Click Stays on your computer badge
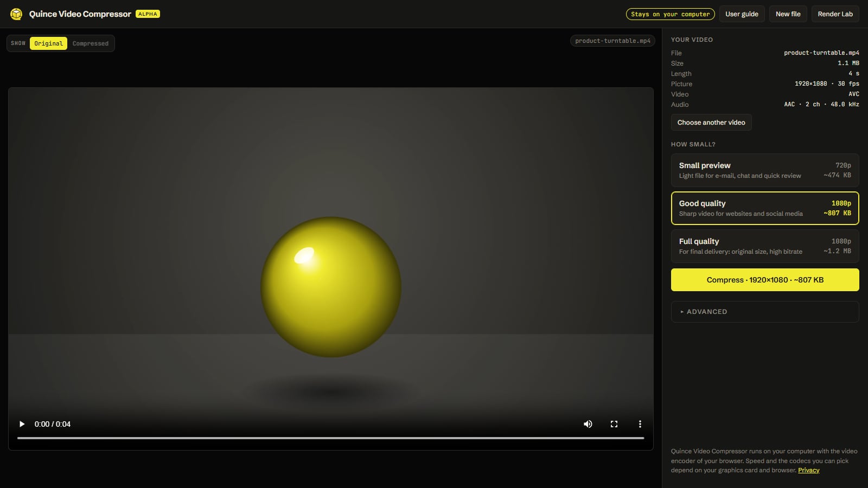Screen dimensions: 868x488 (670, 14)
